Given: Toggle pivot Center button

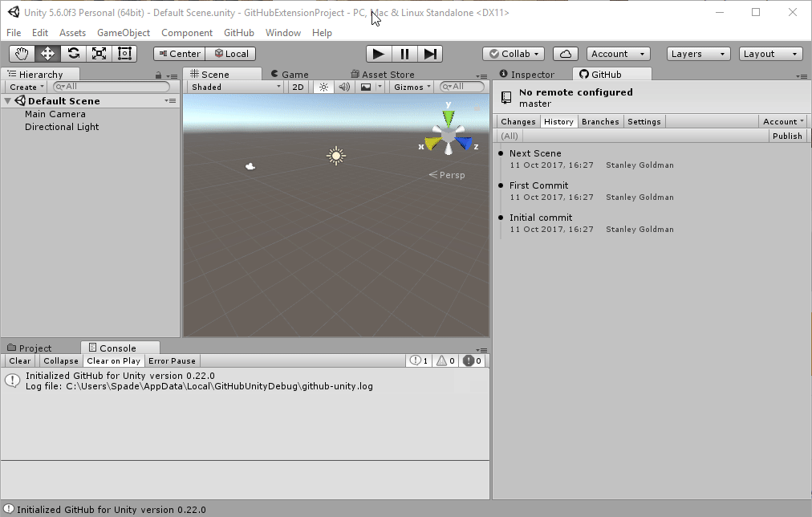Looking at the screenshot, I should (x=179, y=54).
